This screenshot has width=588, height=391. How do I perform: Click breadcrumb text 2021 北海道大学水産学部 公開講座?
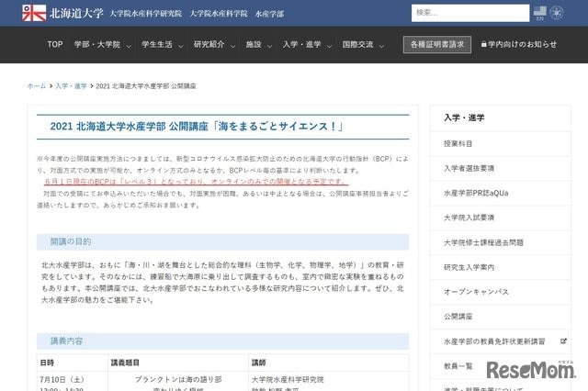point(146,85)
